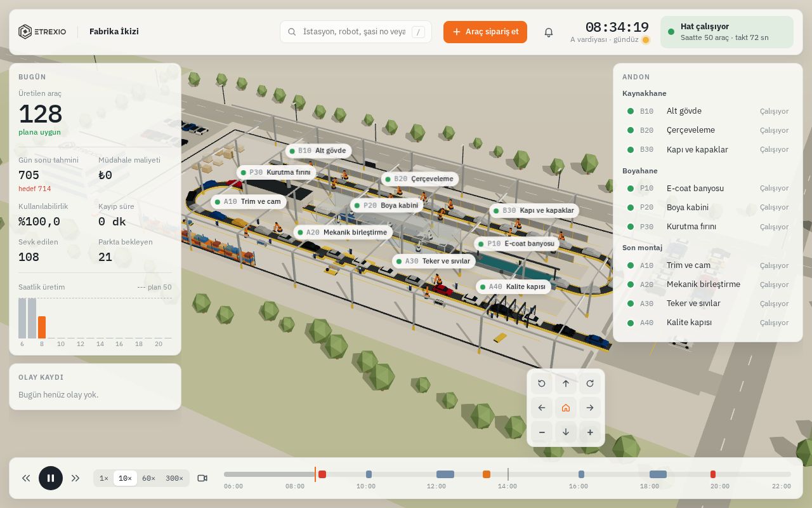Zoom out with the minus icon
812x508 pixels.
tap(542, 432)
